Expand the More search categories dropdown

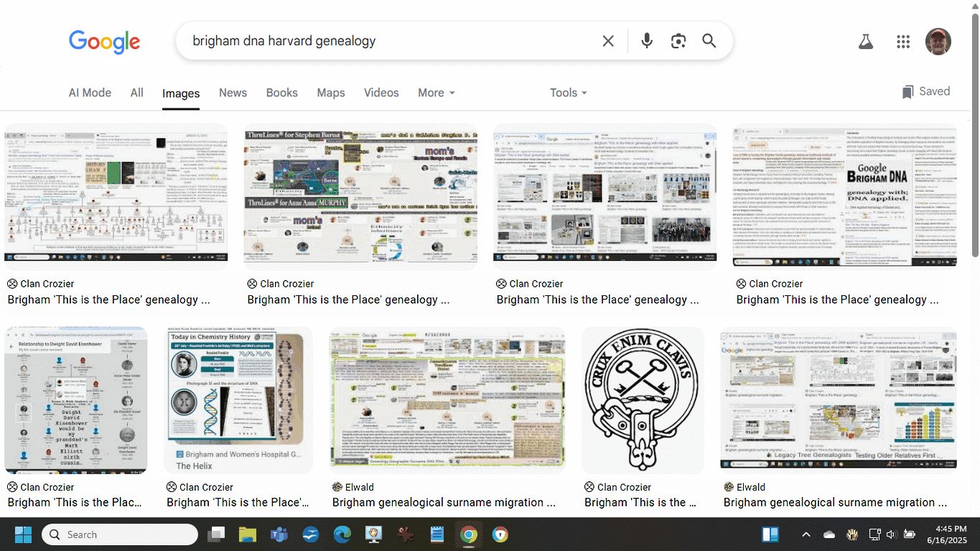pyautogui.click(x=437, y=93)
